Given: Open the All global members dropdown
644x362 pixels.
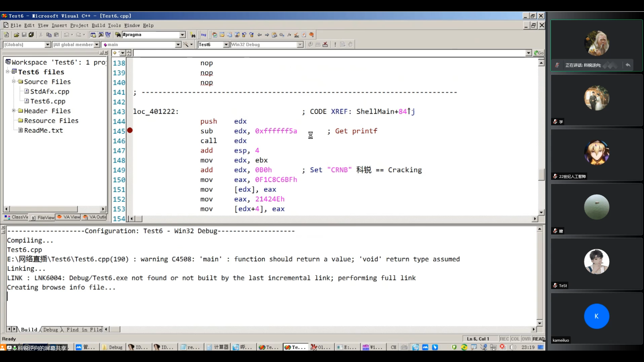Looking at the screenshot, I should click(x=97, y=45).
